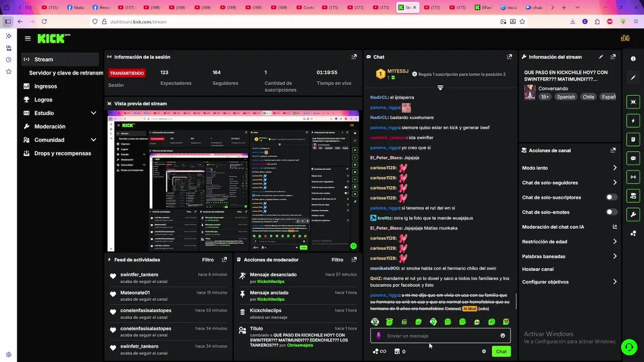Screen dimensions: 644x362
Task: Click Hostear canal
Action: tap(537, 269)
